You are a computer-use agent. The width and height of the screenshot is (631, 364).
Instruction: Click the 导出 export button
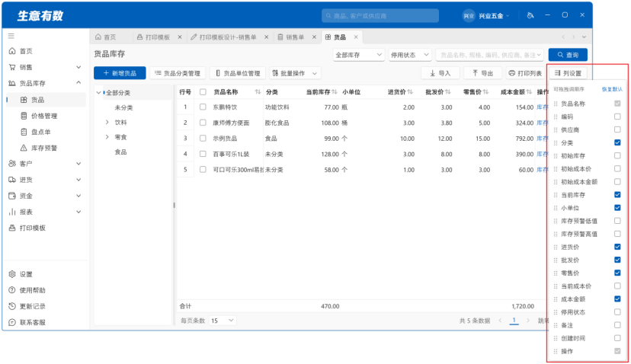click(x=483, y=73)
